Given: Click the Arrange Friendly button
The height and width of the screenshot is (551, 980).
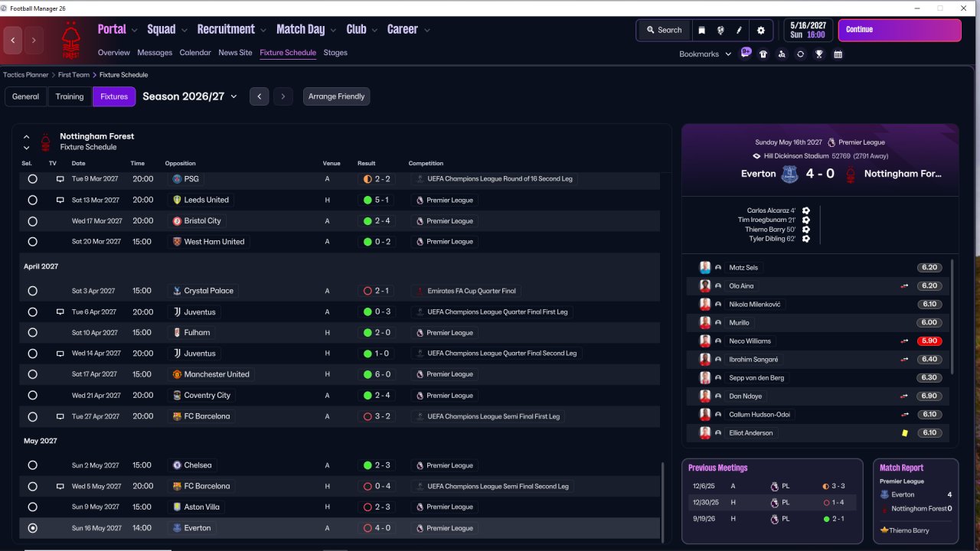Looking at the screenshot, I should (x=337, y=96).
